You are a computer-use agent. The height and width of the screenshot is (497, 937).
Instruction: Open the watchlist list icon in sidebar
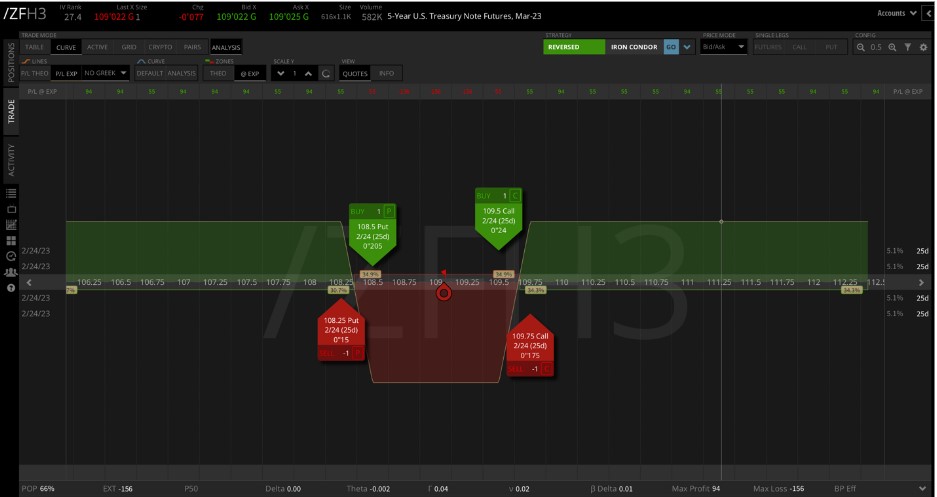click(x=11, y=194)
